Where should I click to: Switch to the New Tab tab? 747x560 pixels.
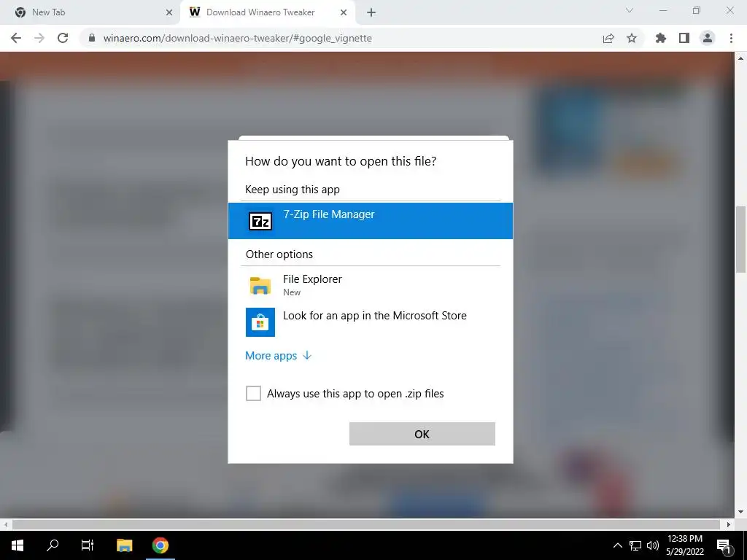point(90,12)
